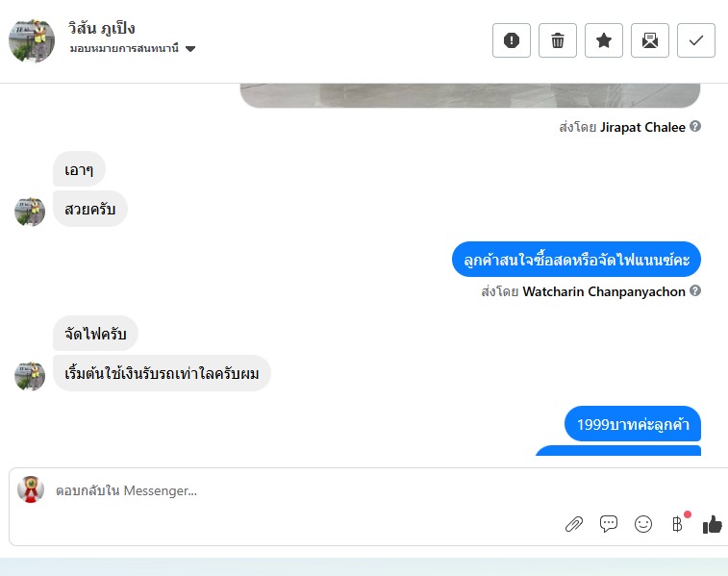Mark conversation as spam with exclamation icon
Screen dimensions: 728x576
click(512, 40)
